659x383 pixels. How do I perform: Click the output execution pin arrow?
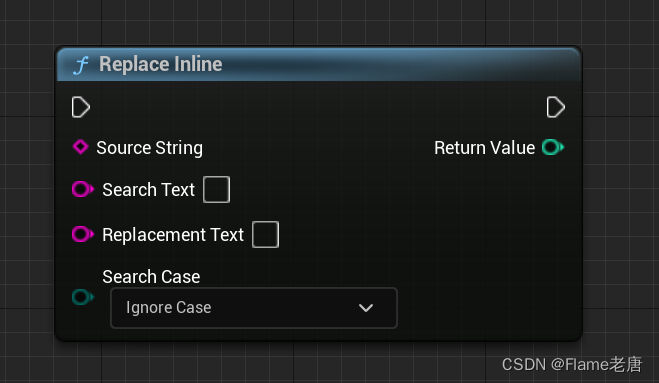point(556,107)
